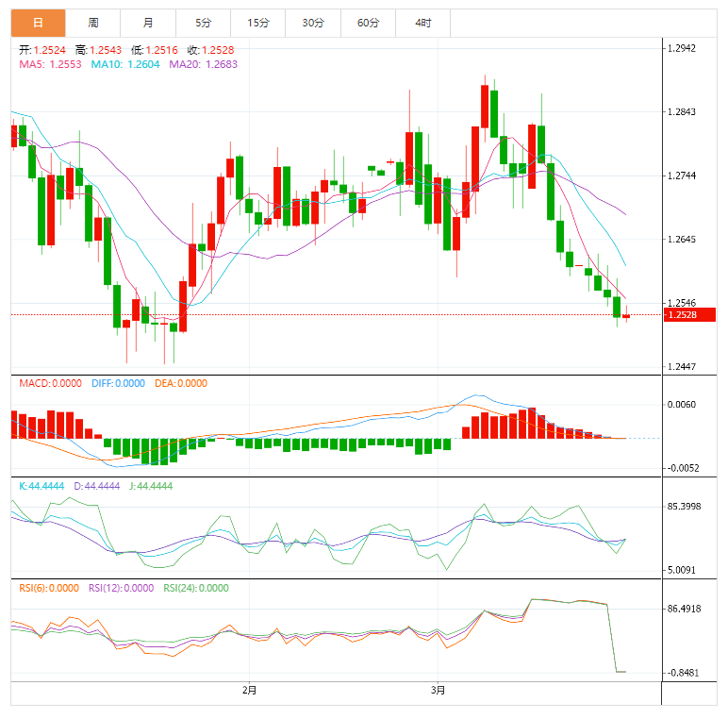Open the 30分 timeframe tab
Screen dimensions: 728x719
pos(313,23)
